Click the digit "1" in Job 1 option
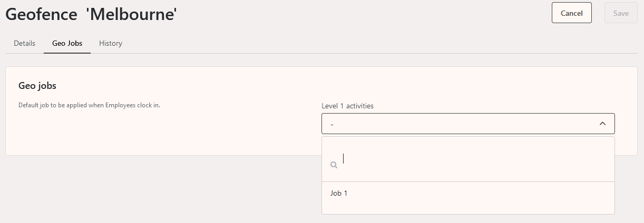 point(346,194)
